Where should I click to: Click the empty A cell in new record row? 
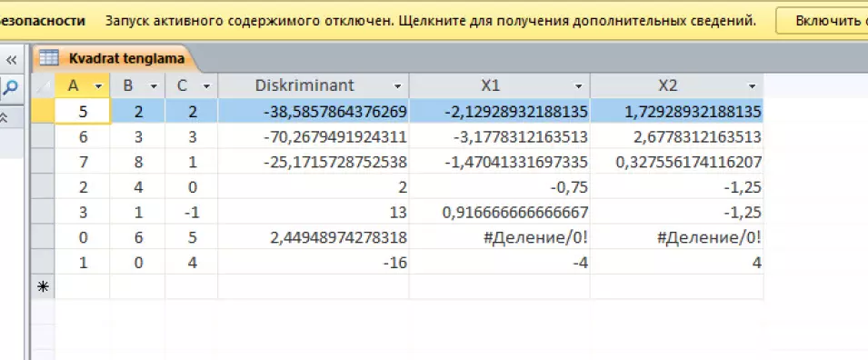pyautogui.click(x=83, y=287)
